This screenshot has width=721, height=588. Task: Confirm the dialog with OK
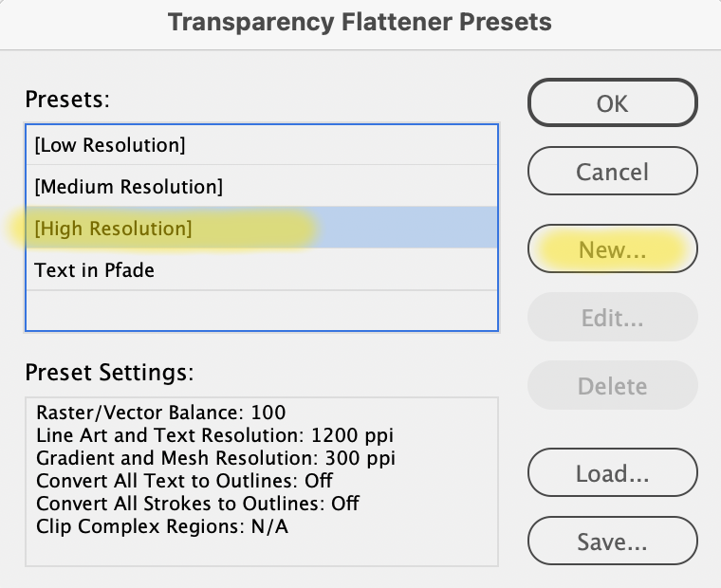click(613, 102)
